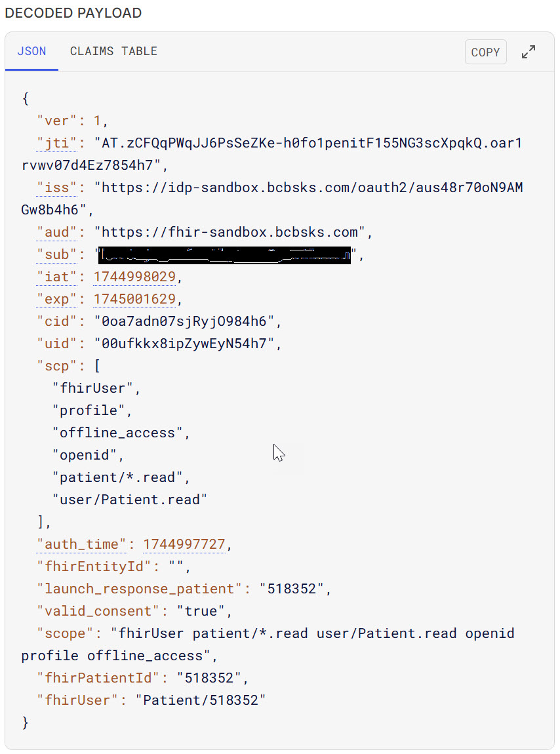Click the "user/Patient.read" scope entry

[129, 500]
